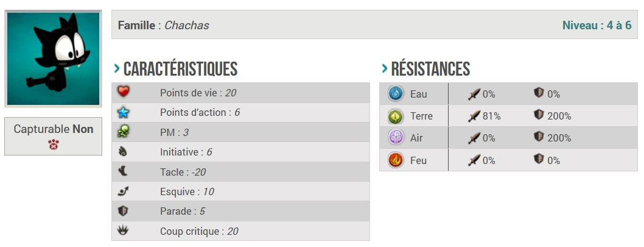The width and height of the screenshot is (644, 247).
Task: Click the Tacle boot icon
Action: click(x=124, y=171)
